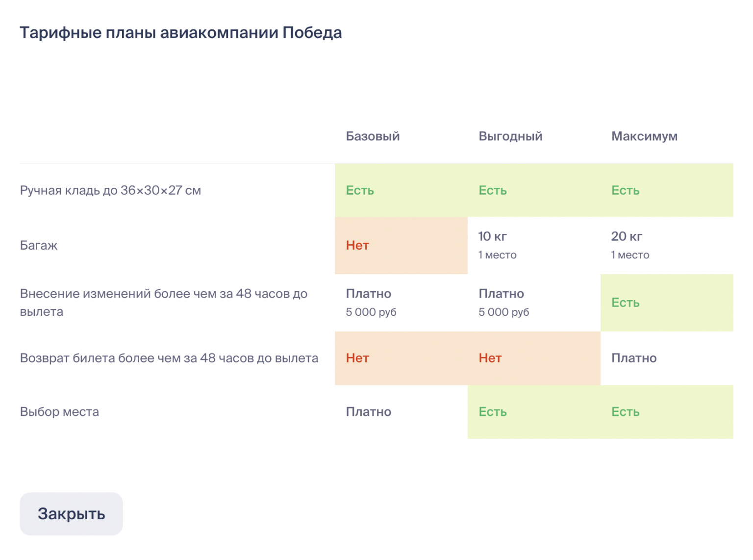The image size is (753, 560).
Task: Click Базовый Платно 5 000 руб changes cell
Action: point(371,302)
